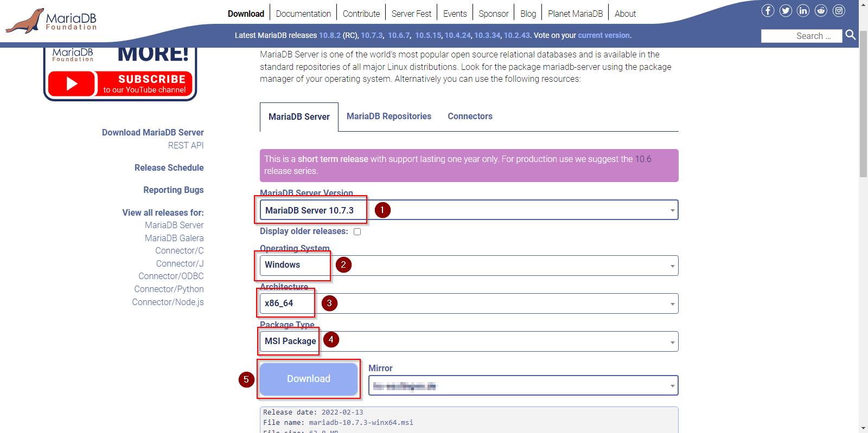Click the Search input field
This screenshot has height=433, width=868.
tap(801, 36)
